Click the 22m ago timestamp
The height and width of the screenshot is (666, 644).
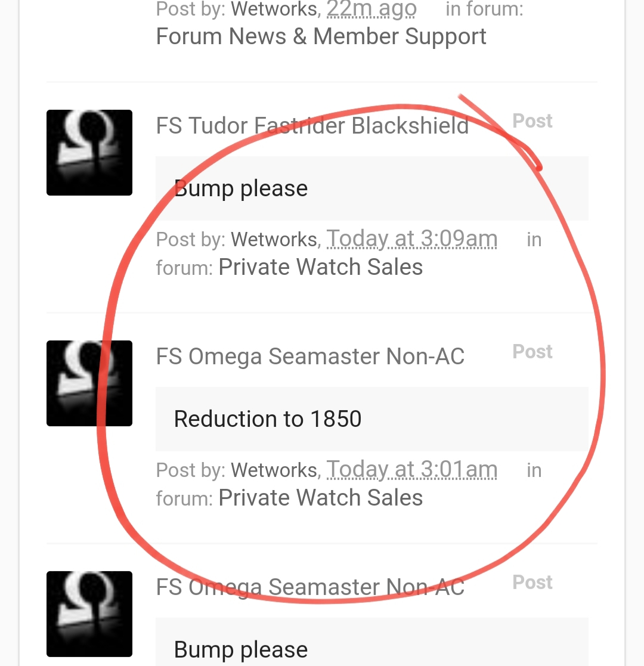371,9
